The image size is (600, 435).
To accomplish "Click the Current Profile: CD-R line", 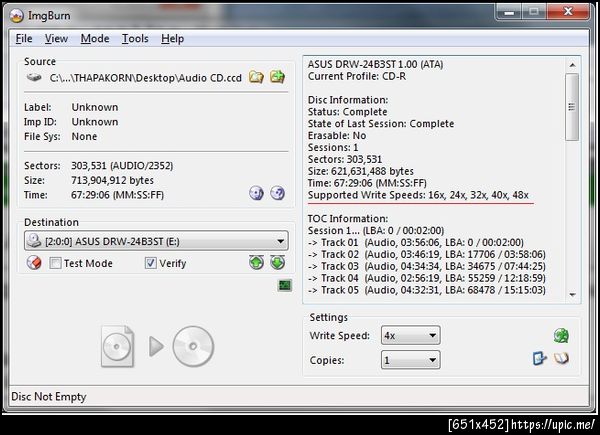I will (357, 77).
